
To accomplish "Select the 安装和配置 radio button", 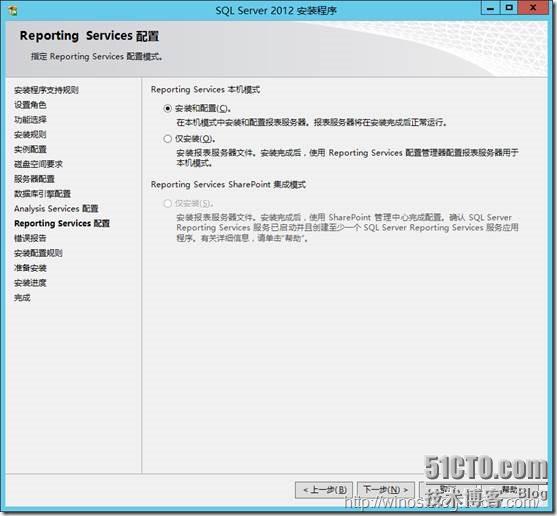I will [x=167, y=108].
